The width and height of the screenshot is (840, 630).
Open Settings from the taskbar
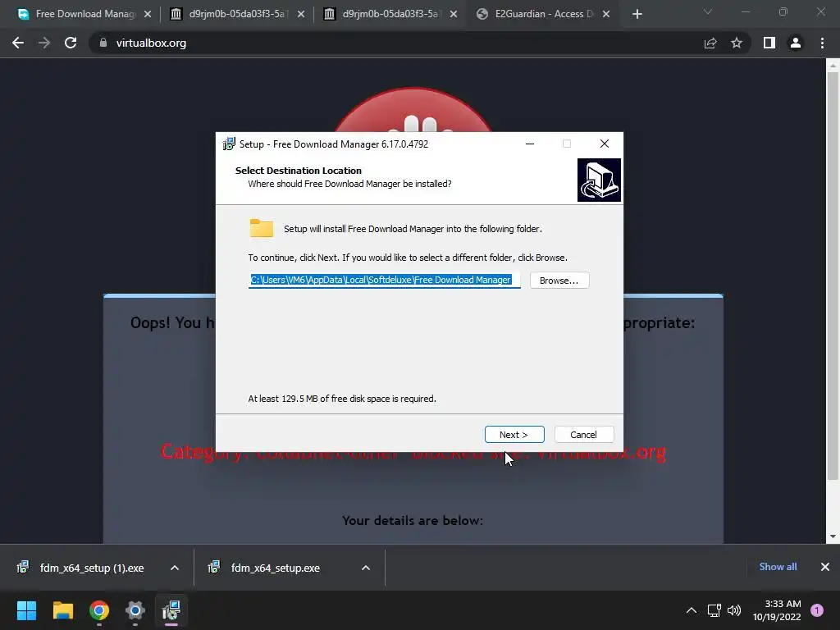pos(135,610)
